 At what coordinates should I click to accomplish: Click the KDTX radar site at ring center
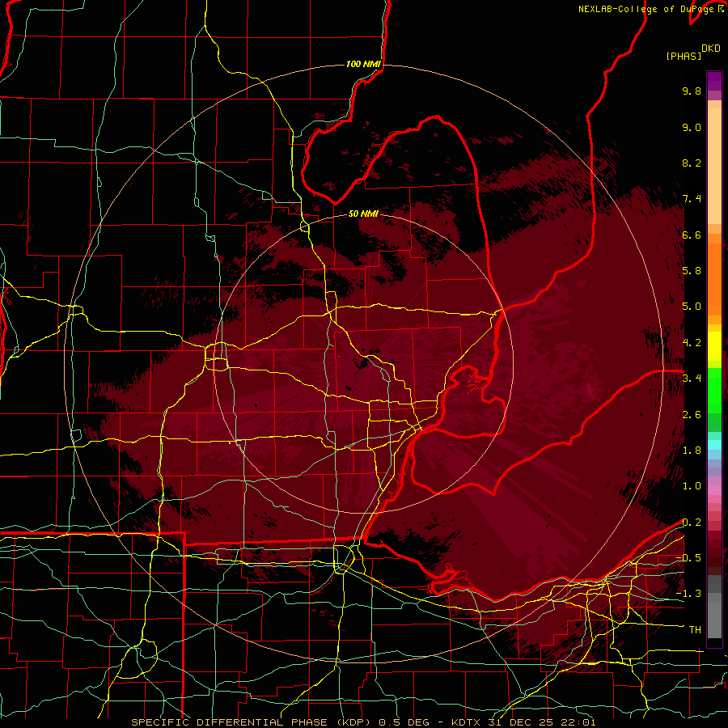pos(364,363)
